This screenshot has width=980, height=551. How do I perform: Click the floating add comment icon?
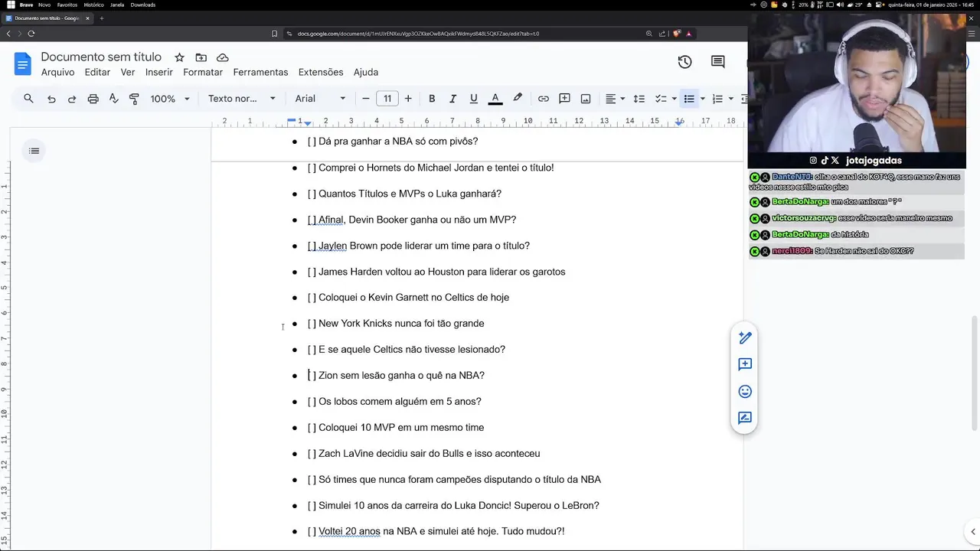(x=744, y=364)
